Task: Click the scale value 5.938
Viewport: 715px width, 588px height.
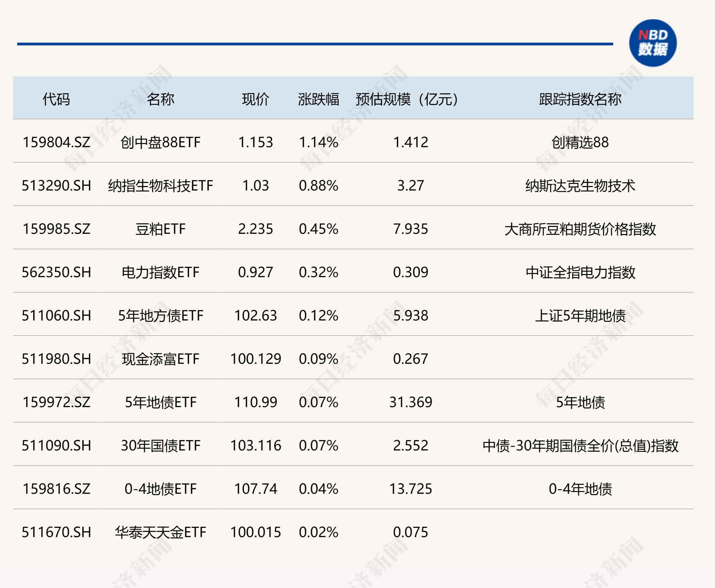Action: pos(411,316)
